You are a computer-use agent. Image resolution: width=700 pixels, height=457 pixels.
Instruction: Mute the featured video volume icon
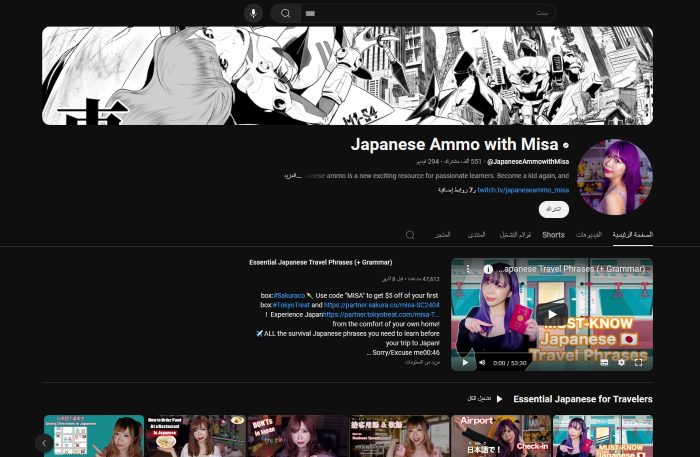481,363
